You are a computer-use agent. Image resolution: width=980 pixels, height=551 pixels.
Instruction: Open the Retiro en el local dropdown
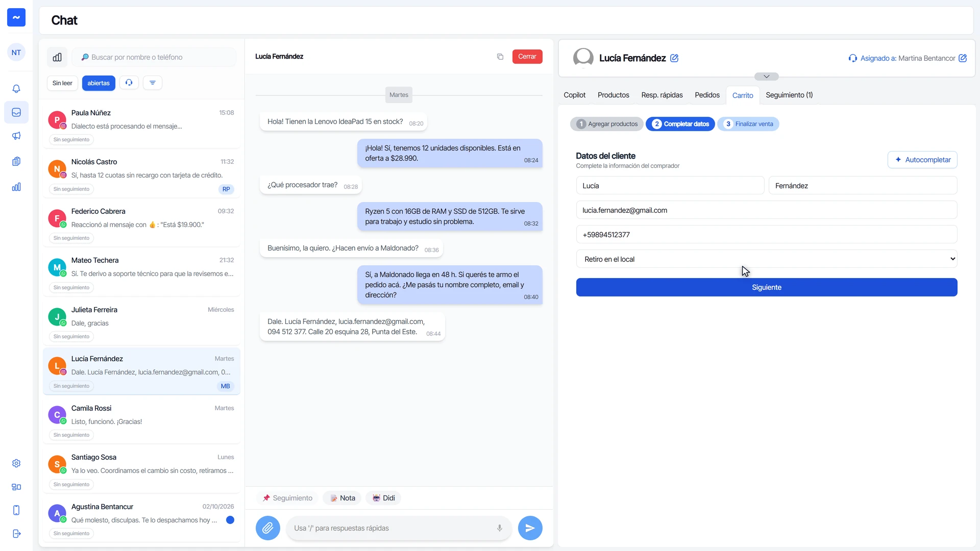767,259
